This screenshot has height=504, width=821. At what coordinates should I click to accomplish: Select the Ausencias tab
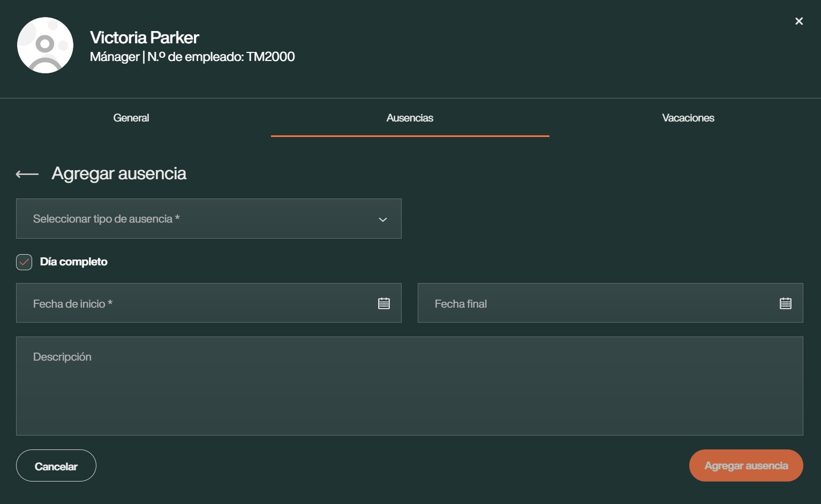click(x=410, y=118)
